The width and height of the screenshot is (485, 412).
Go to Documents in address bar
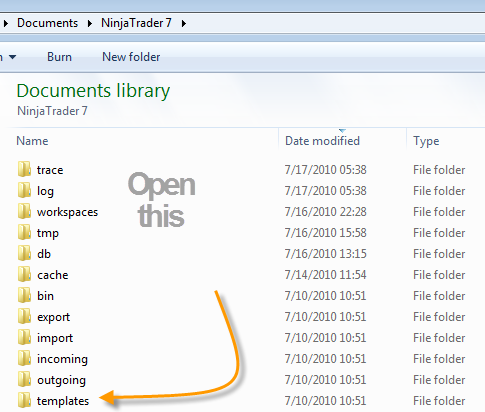pos(47,23)
